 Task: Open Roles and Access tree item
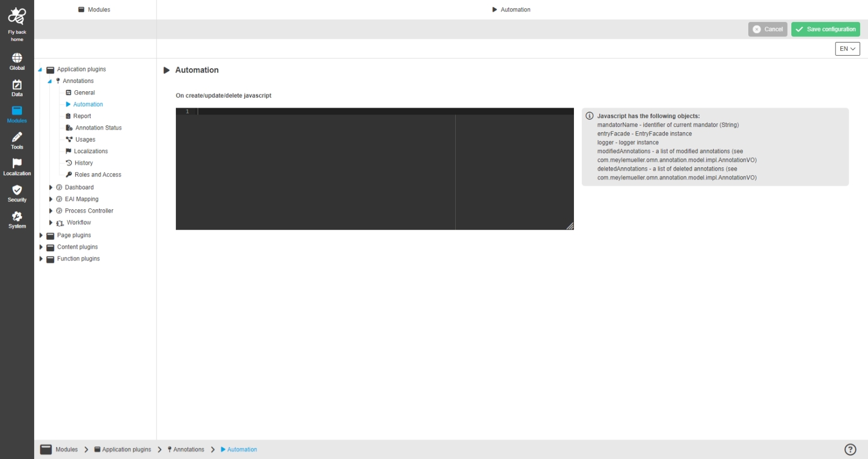pyautogui.click(x=98, y=175)
